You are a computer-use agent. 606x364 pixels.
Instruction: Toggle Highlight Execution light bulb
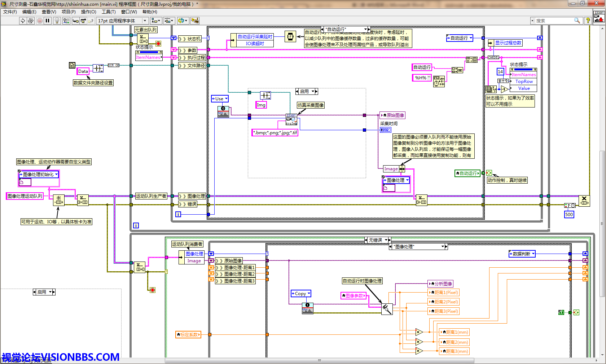coord(57,21)
